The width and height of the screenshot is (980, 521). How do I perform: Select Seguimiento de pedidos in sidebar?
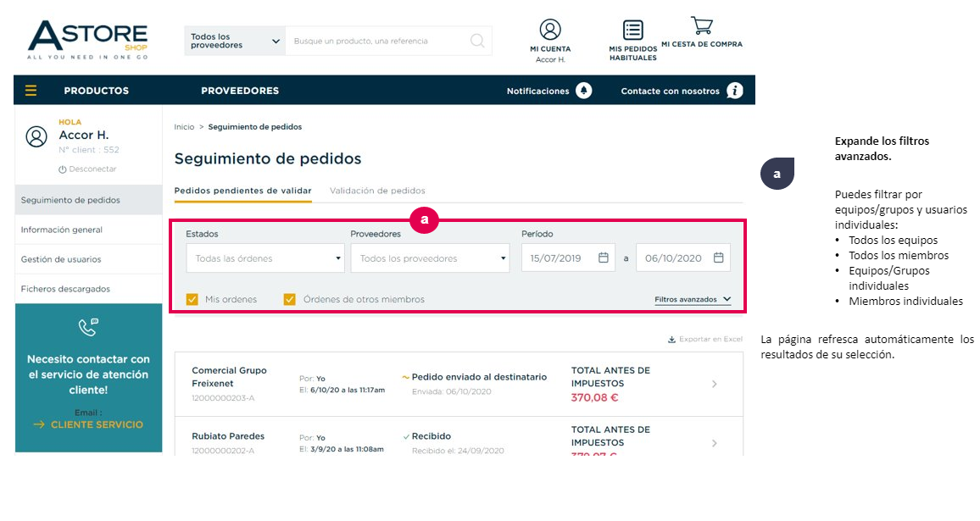click(x=88, y=200)
